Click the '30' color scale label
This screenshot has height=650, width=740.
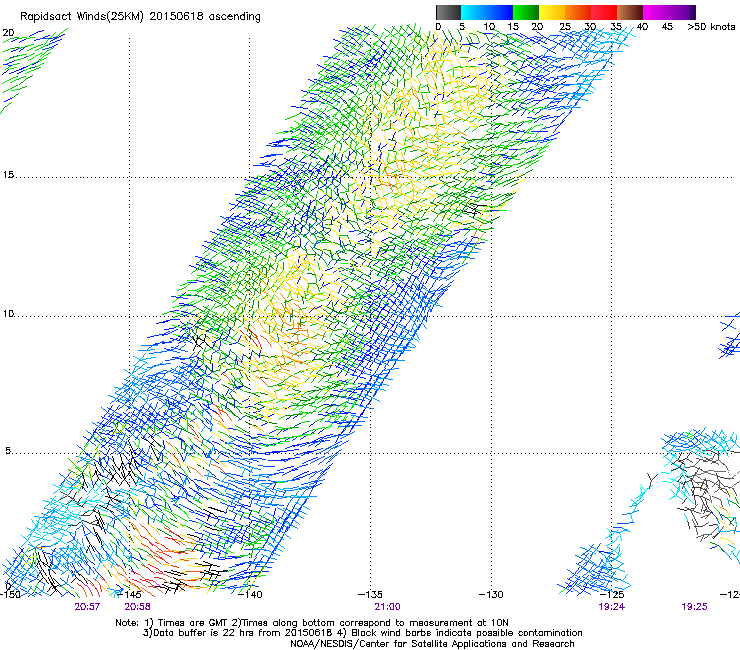pos(590,27)
